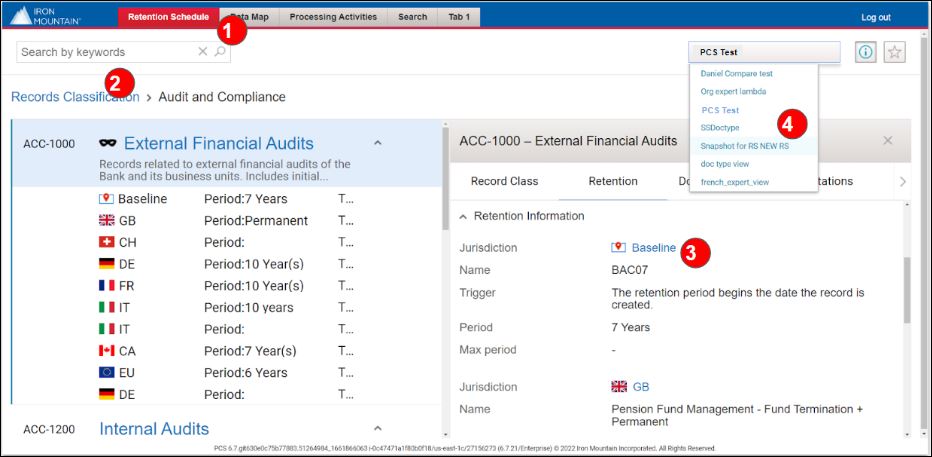Image resolution: width=932 pixels, height=457 pixels.
Task: Close the ACC-1000 detail panel
Action: [x=887, y=141]
